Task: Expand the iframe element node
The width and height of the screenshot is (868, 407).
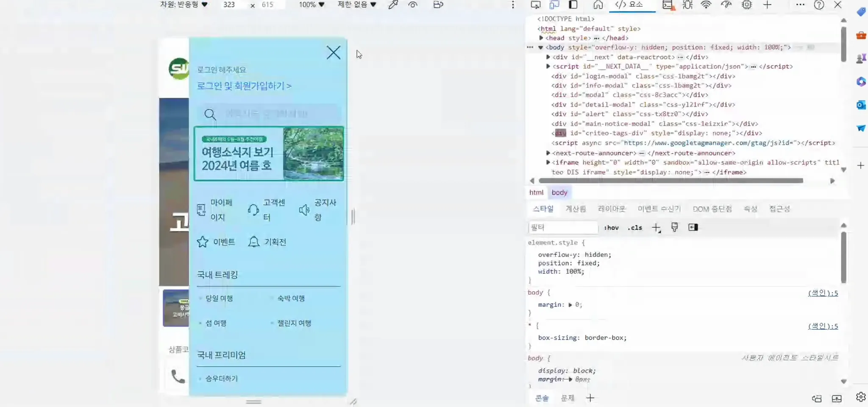Action: coord(548,162)
